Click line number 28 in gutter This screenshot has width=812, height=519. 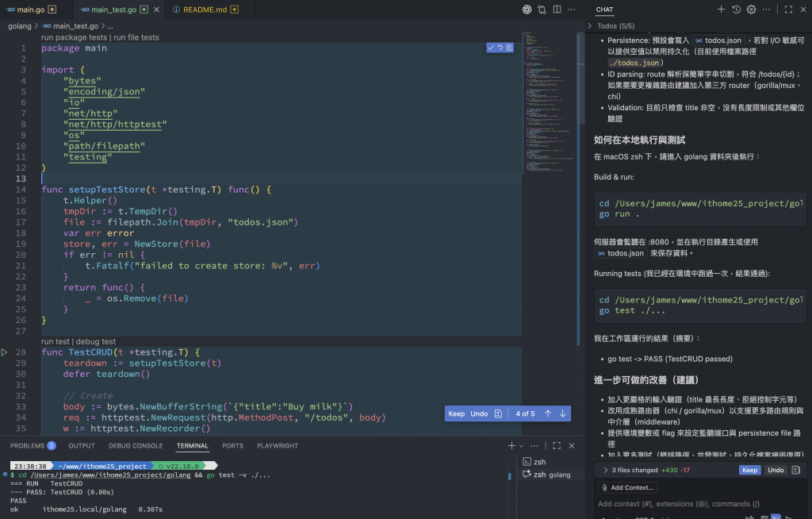click(21, 352)
